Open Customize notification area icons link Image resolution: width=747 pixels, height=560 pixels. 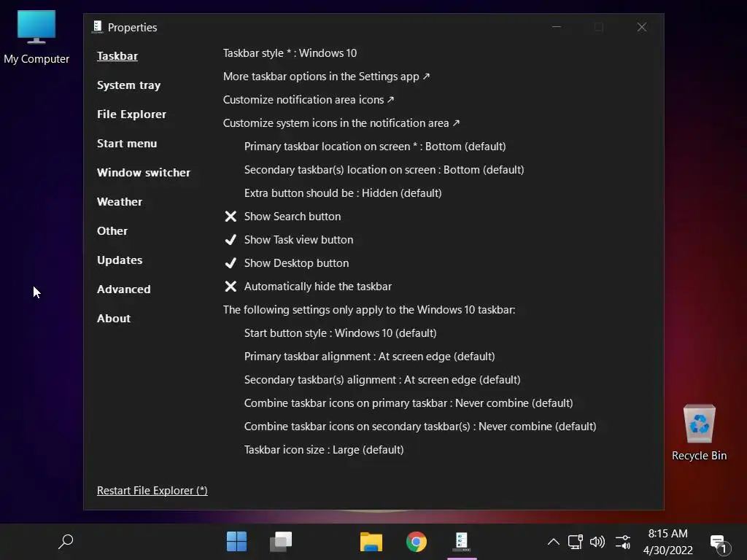tap(309, 99)
